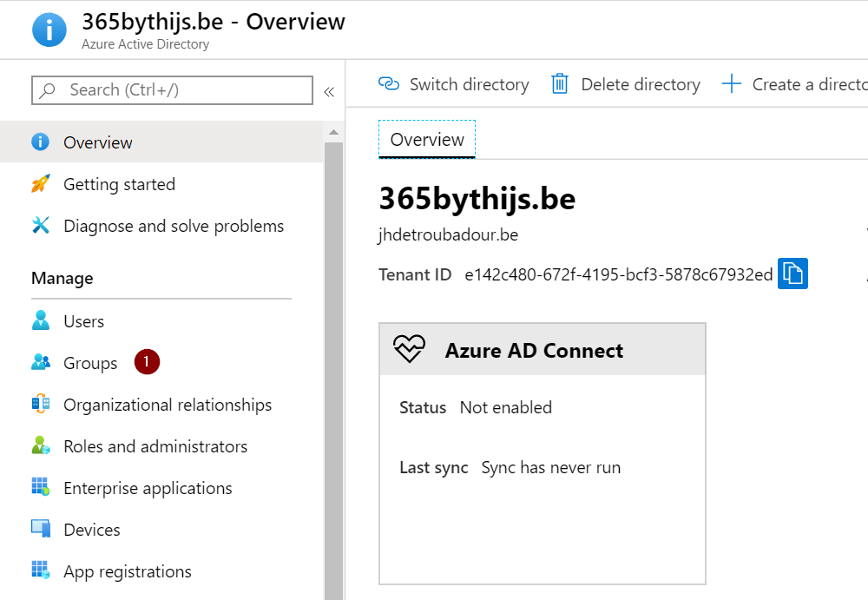Click the Not enabled status value

point(506,407)
